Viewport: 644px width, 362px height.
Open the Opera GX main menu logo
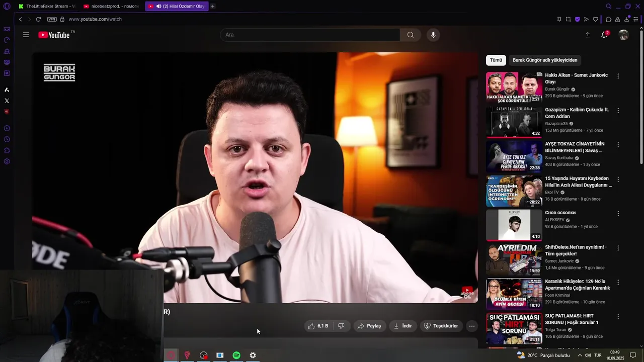[x=7, y=7]
